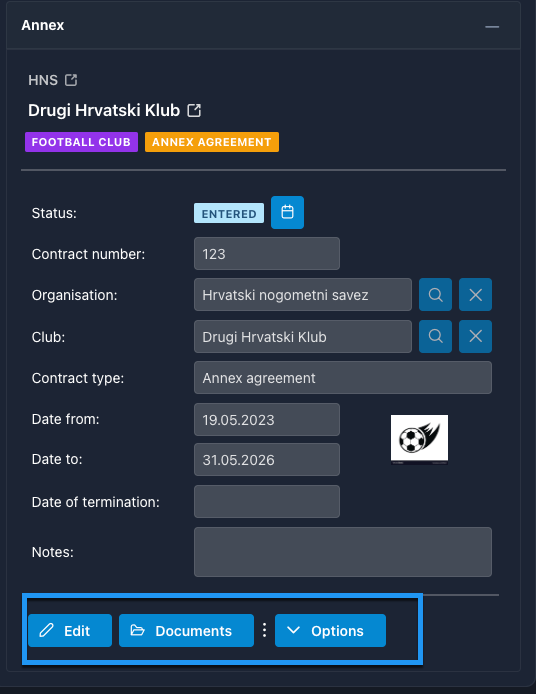Click the Contract number field
The height and width of the screenshot is (694, 536).
tap(267, 254)
